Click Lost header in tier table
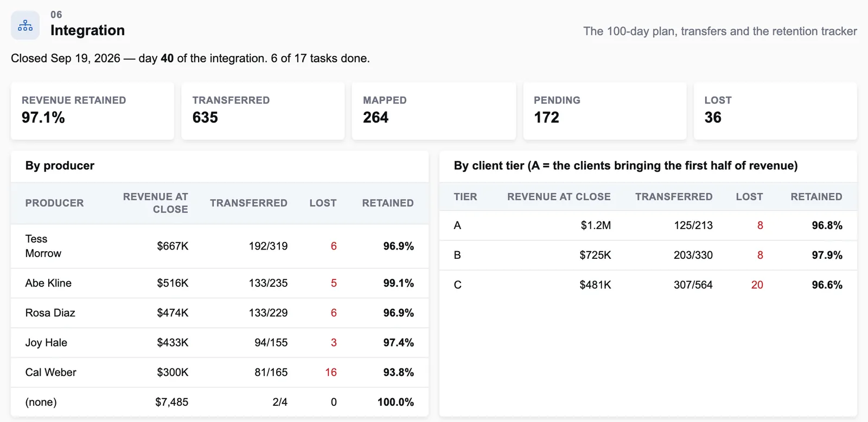This screenshot has height=422, width=868. coord(750,197)
